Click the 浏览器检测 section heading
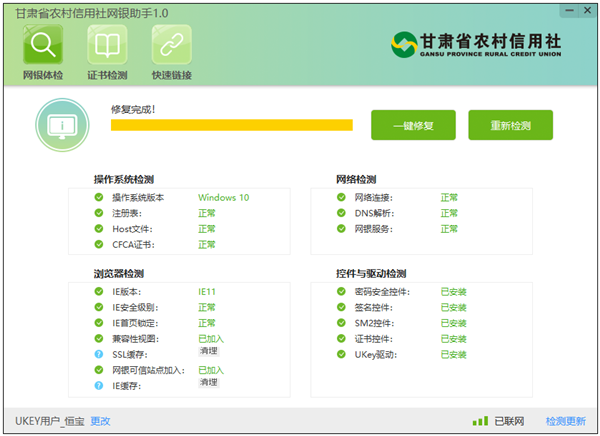Viewport: 600px width, 436px height. [x=119, y=273]
